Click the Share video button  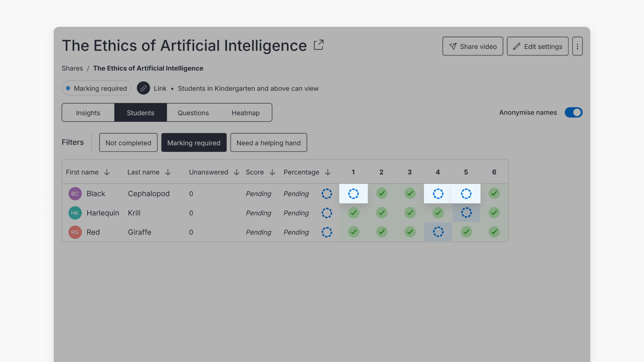pos(473,46)
